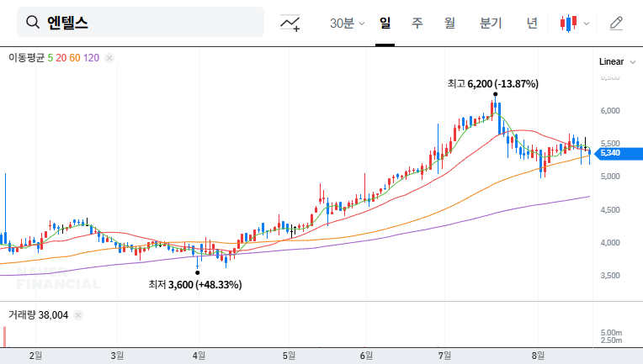
Task: Remove the 이동평균 moving average indicator
Action: tap(109, 58)
